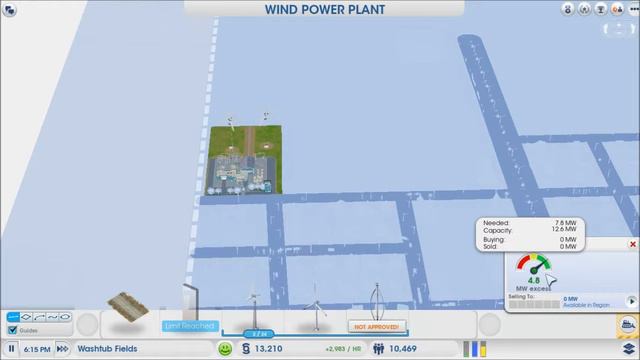Open the orange friends icon
This screenshot has width=640, height=360.
tap(617, 9)
